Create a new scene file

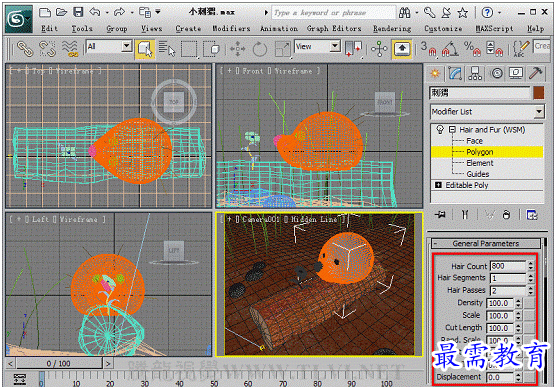45,13
